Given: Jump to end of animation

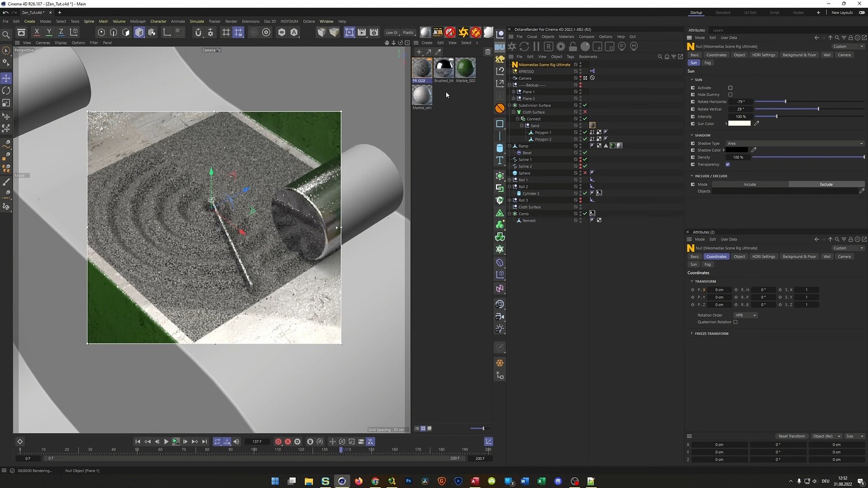Looking at the screenshot, I should (x=205, y=442).
